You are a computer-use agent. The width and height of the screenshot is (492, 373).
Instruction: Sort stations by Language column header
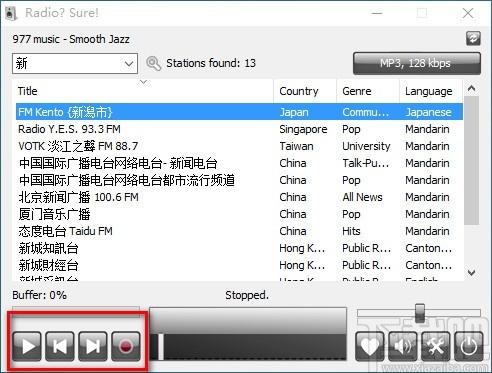tap(431, 91)
